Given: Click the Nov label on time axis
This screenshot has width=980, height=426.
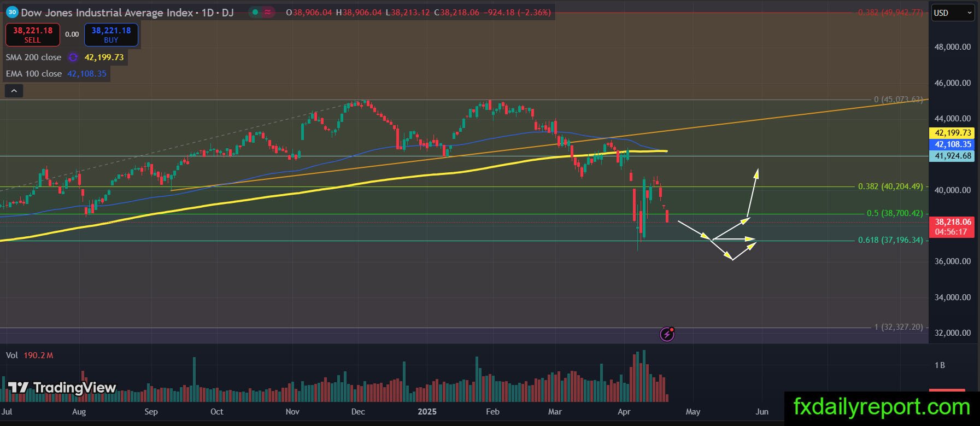Looking at the screenshot, I should coord(292,412).
